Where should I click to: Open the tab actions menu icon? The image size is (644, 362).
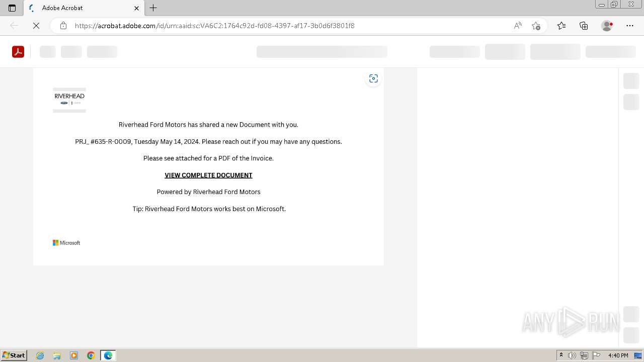click(12, 8)
